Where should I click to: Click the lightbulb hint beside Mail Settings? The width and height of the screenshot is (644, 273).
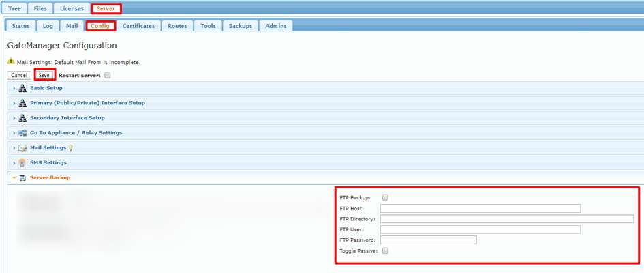pyautogui.click(x=70, y=147)
